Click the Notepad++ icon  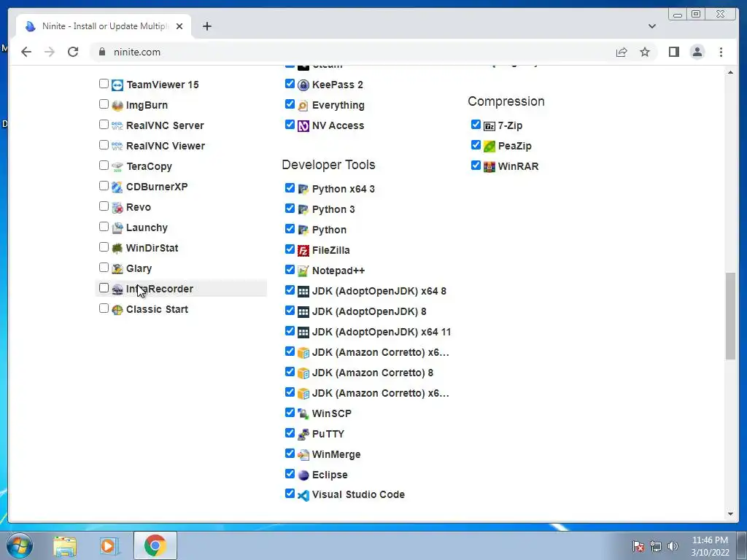[303, 271]
